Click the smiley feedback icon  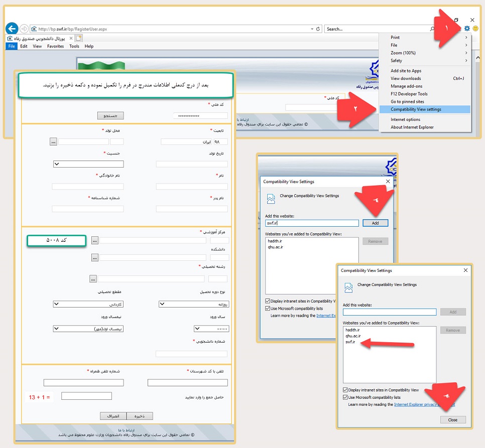coord(475,29)
